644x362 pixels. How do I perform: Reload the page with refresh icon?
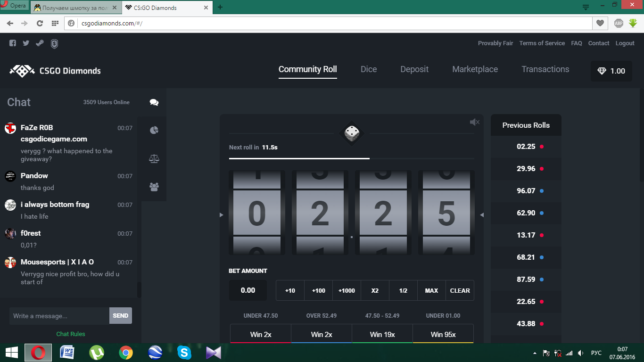click(x=40, y=23)
